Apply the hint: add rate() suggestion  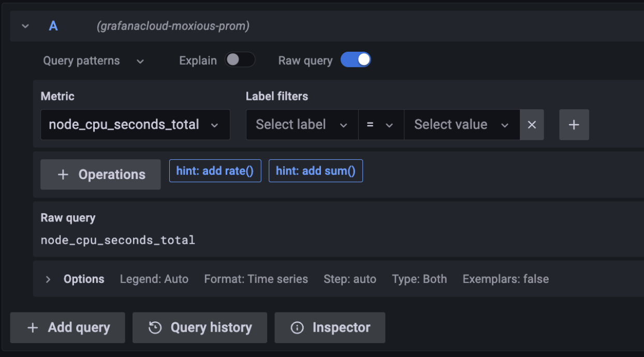tap(215, 171)
